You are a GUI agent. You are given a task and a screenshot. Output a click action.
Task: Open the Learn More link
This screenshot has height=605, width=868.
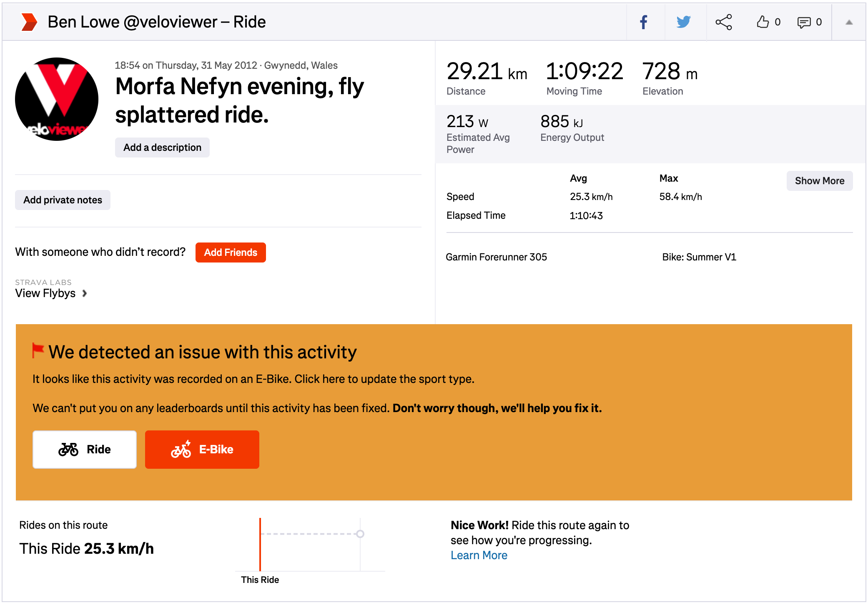pyautogui.click(x=479, y=555)
